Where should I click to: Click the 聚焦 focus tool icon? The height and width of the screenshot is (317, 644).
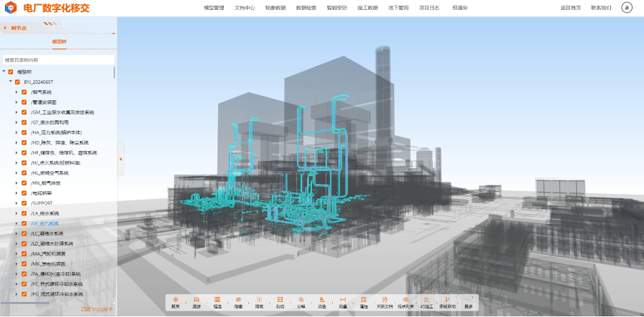[175, 301]
